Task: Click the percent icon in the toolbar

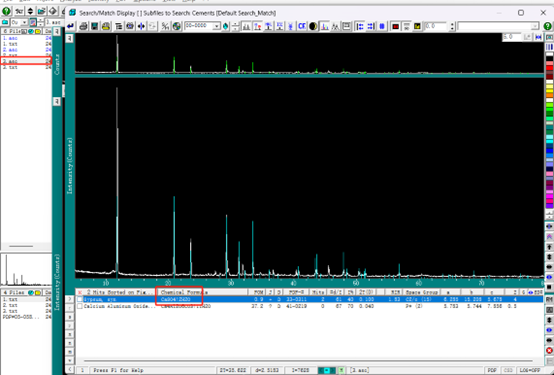Action: (x=165, y=26)
